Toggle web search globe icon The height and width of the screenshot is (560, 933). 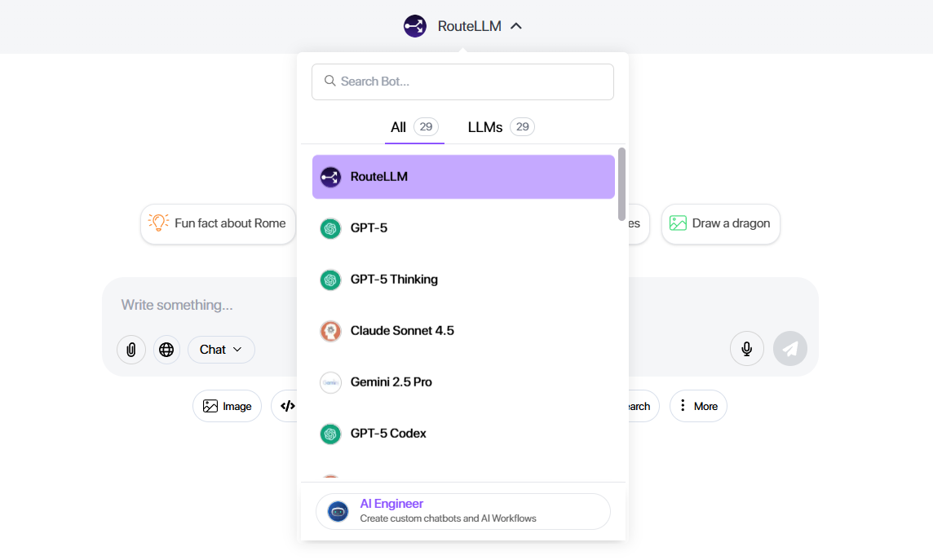(166, 350)
